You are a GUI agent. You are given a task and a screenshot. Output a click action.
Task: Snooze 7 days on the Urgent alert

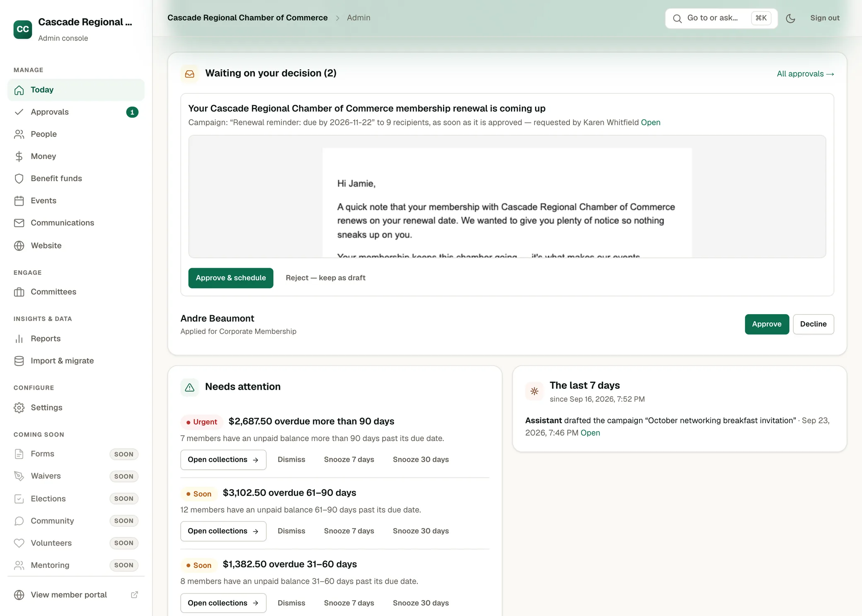click(349, 460)
